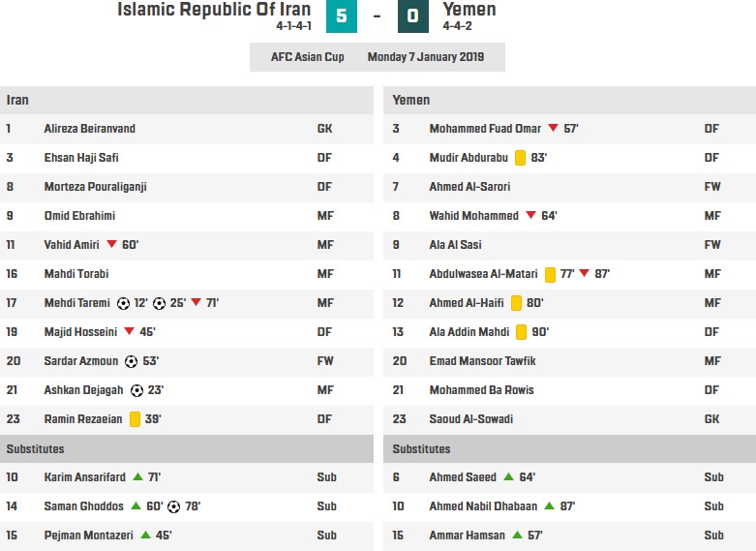Viewport: 756px width, 551px height.
Task: Click Saman Ghoddos's 78' goal icon
Action: point(173,506)
